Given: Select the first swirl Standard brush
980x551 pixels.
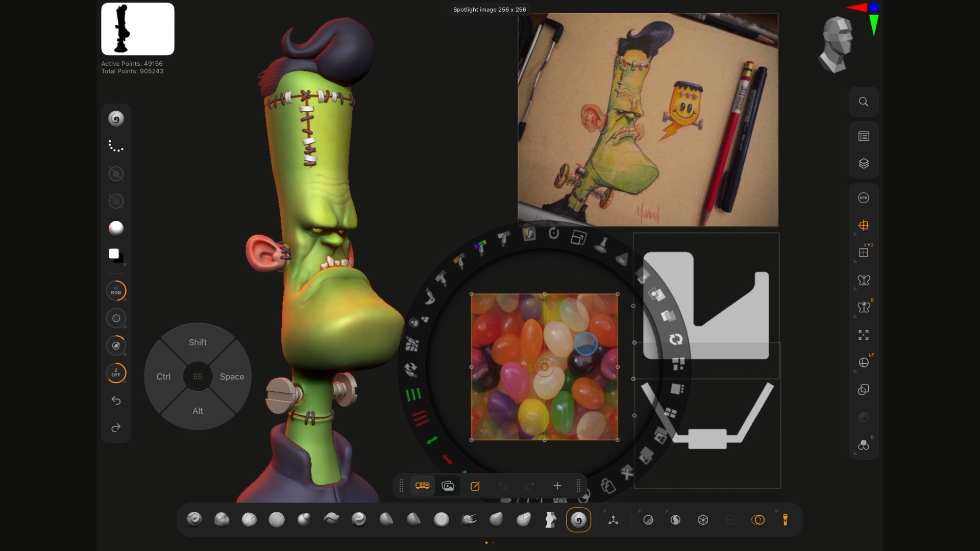Looking at the screenshot, I should pos(194,519).
